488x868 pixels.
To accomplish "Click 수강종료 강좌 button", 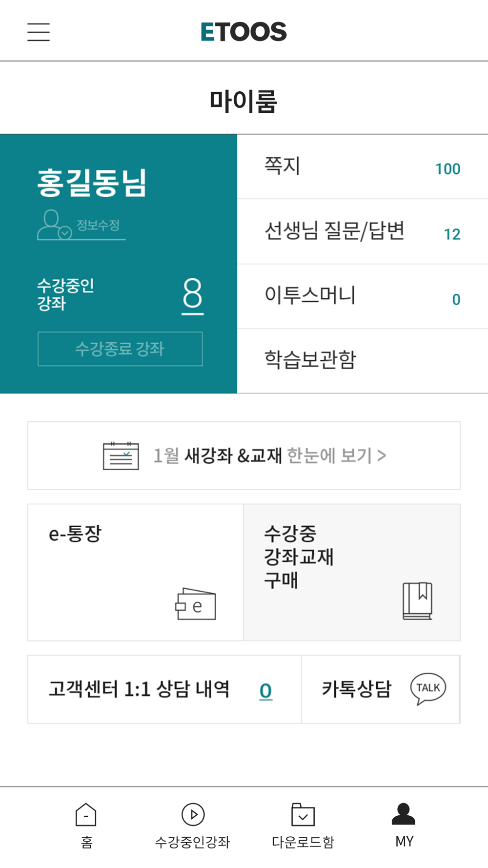I will tap(120, 349).
